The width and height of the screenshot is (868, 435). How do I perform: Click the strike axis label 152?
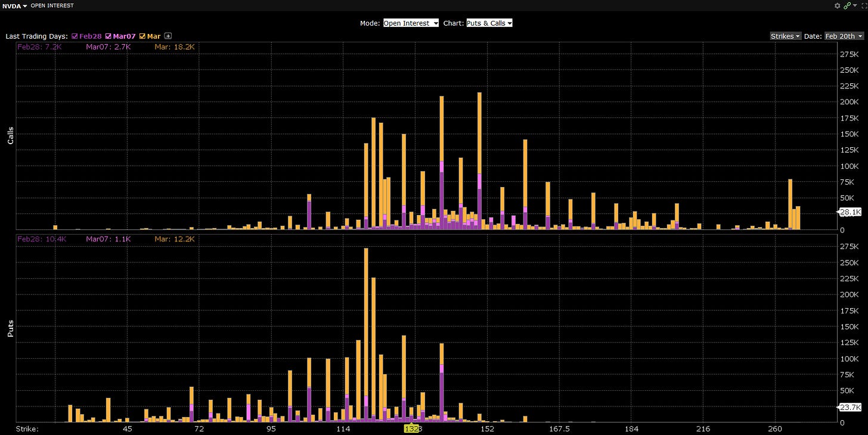487,428
